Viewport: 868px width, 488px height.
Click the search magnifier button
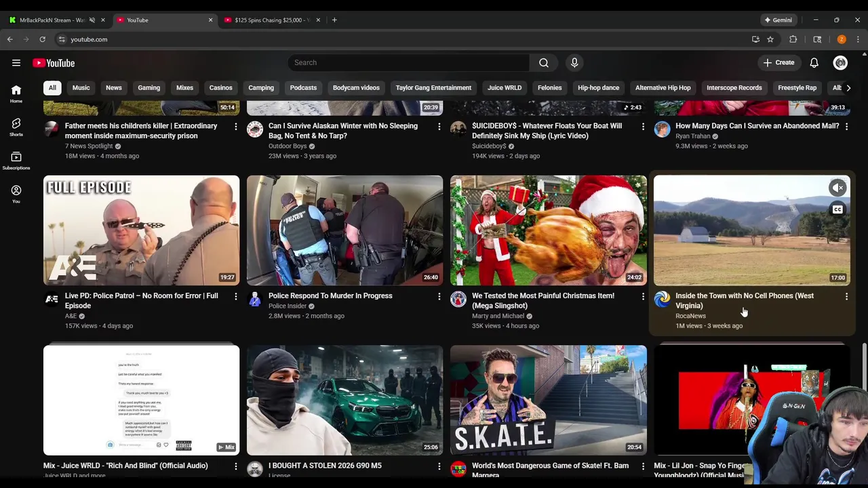point(544,63)
